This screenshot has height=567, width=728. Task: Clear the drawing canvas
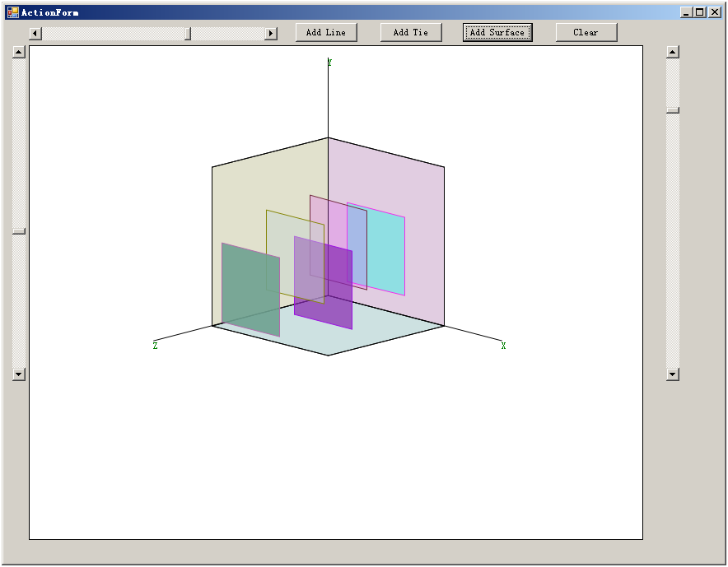[586, 32]
